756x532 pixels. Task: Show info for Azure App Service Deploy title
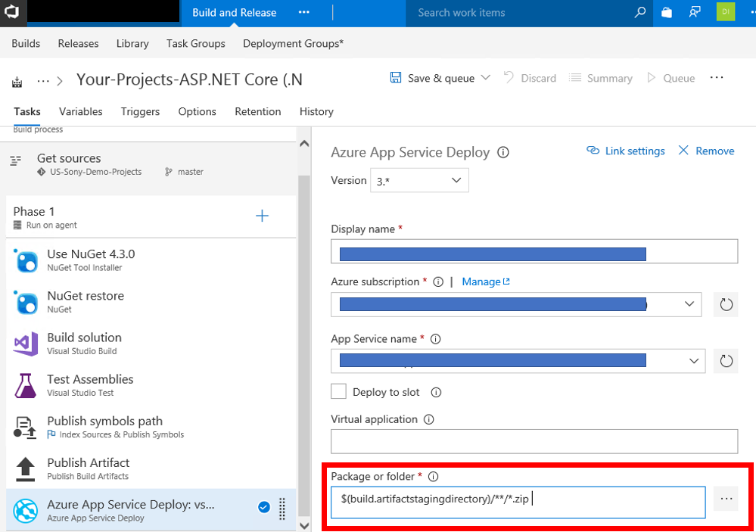coord(503,152)
